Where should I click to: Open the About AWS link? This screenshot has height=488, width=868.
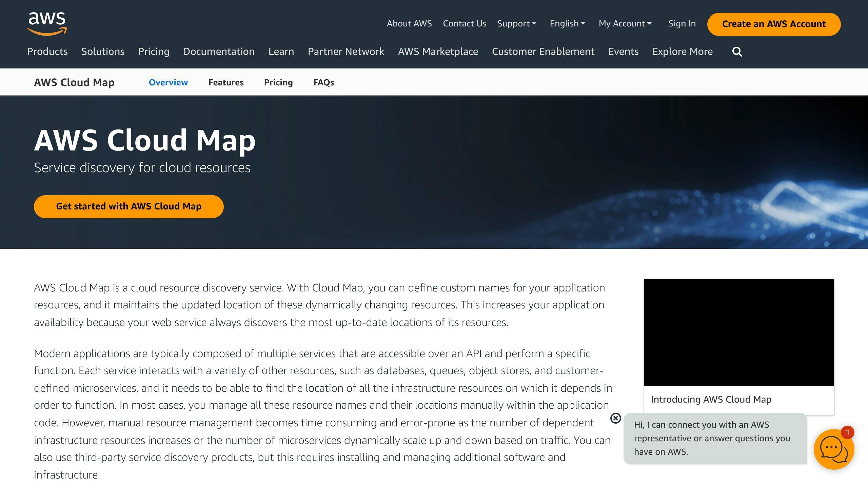click(x=409, y=24)
